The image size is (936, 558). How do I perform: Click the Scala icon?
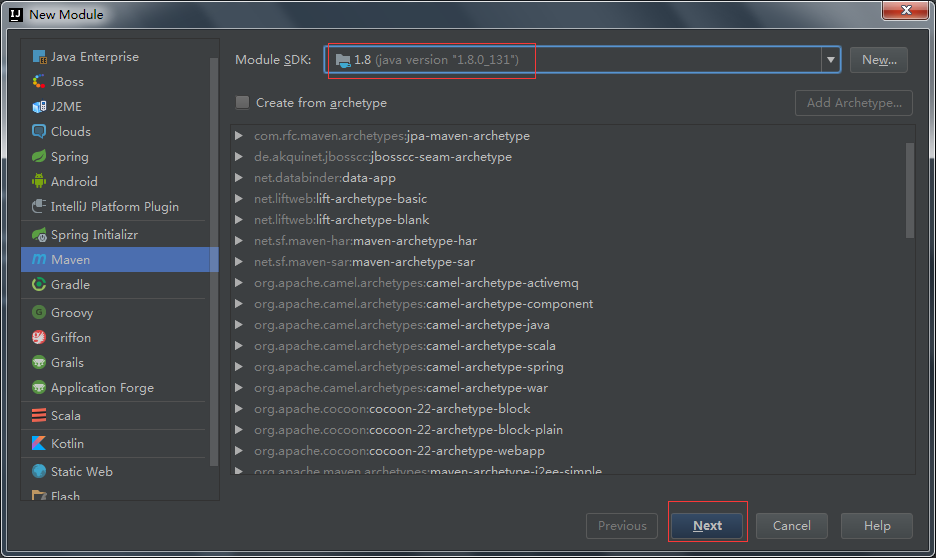point(39,415)
